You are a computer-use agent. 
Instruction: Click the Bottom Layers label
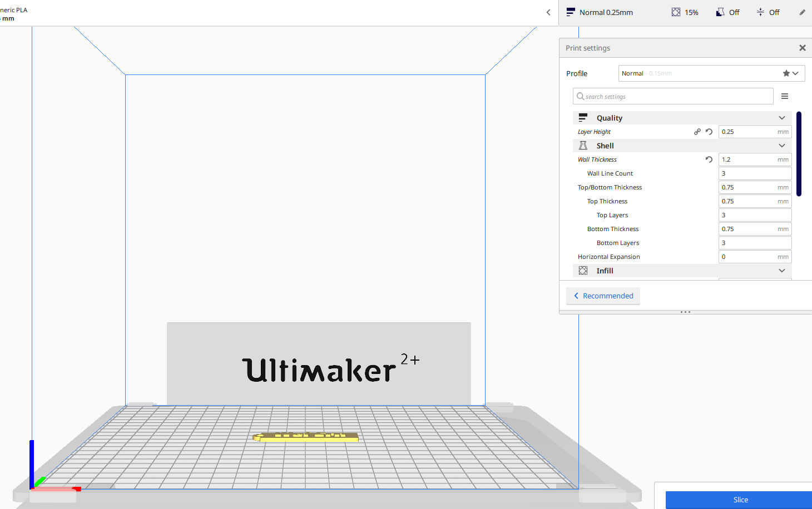click(618, 243)
